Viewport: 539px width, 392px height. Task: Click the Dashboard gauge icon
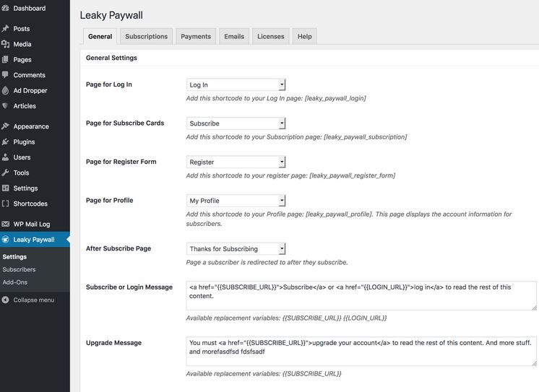point(5,8)
